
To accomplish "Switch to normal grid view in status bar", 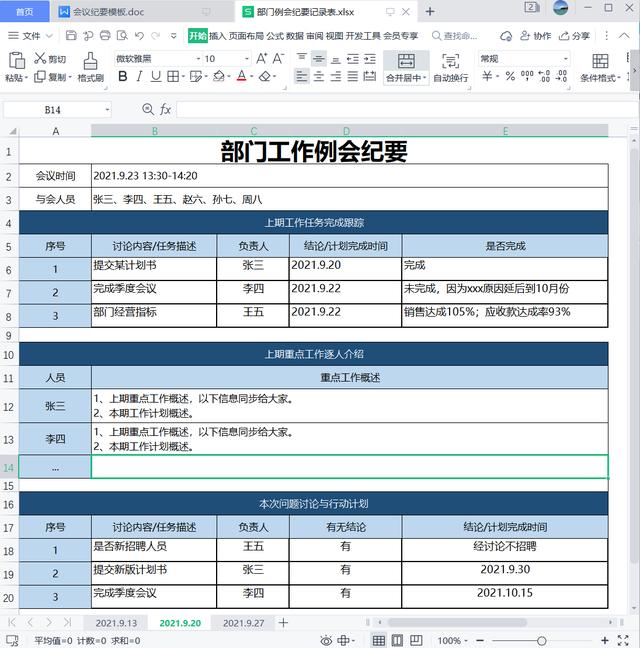I will [378, 641].
